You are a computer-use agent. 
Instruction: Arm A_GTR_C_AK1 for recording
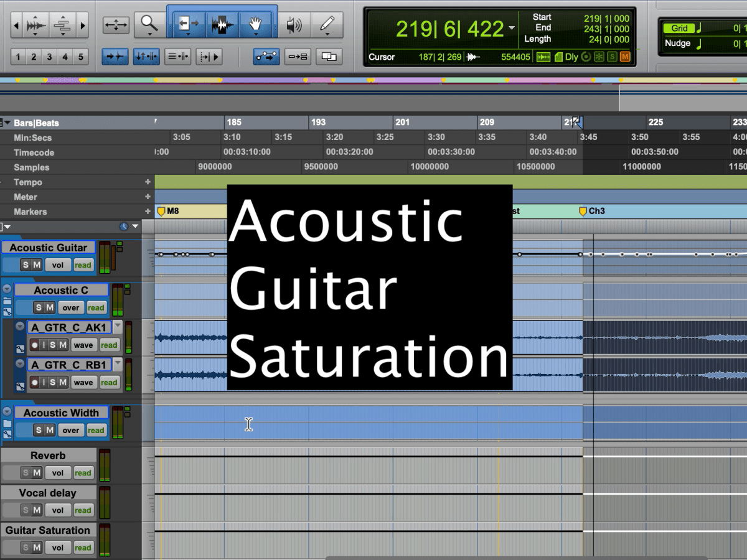[x=35, y=345]
